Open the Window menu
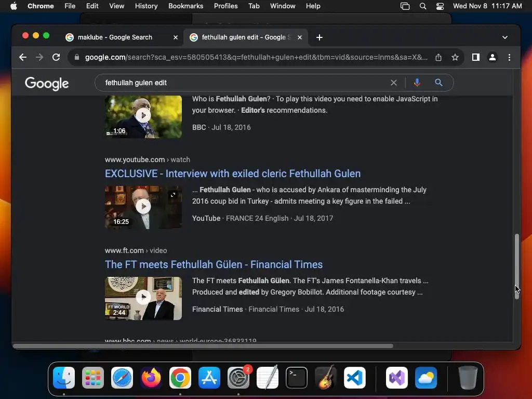This screenshot has width=532, height=399. tap(283, 6)
